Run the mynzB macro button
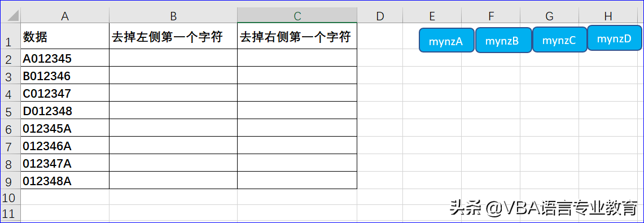The image size is (644, 223). click(x=503, y=41)
